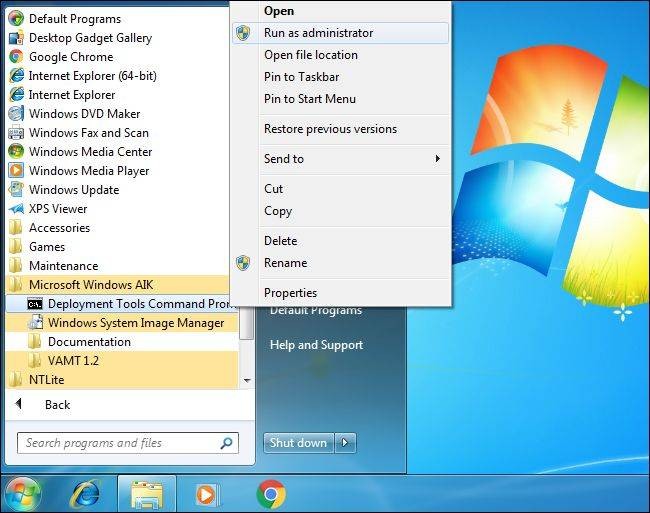Screen dimensions: 650x513
Task: Click the Windows Fax and Scan icon
Action: (16, 133)
